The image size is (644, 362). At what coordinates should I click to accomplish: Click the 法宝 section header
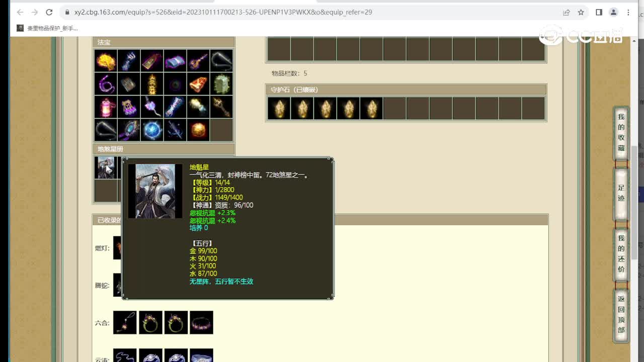click(164, 42)
